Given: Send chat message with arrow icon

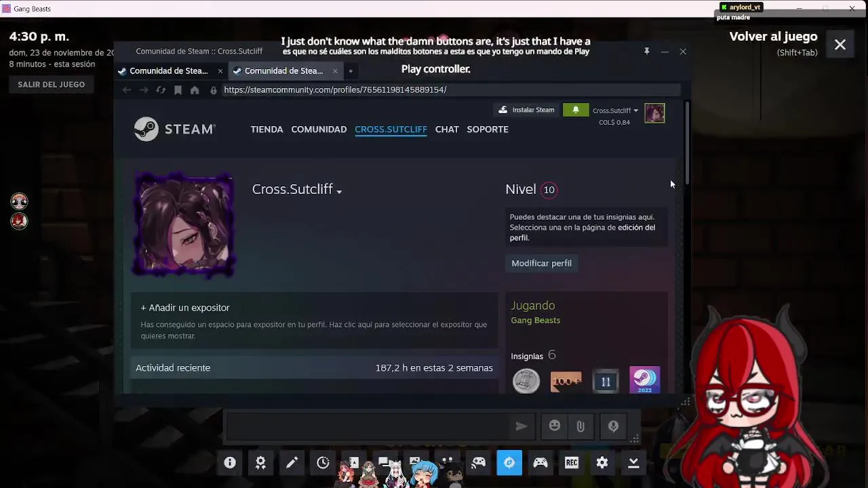Looking at the screenshot, I should click(x=521, y=426).
